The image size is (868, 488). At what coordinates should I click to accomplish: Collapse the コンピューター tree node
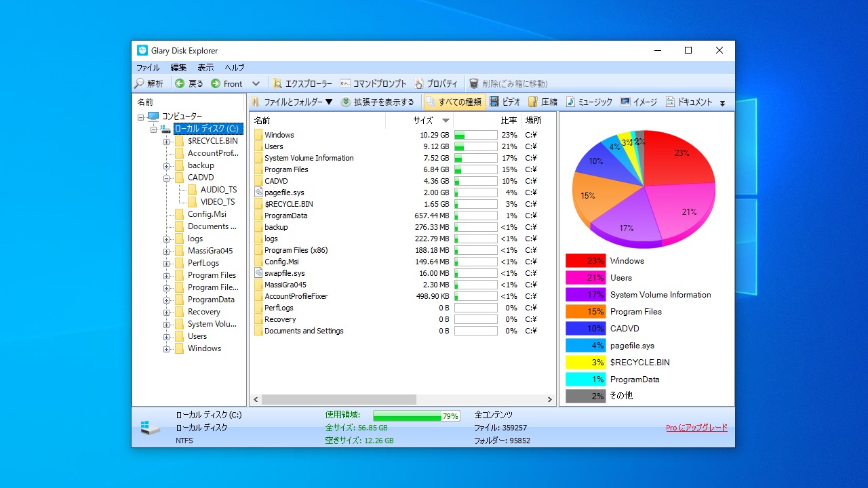click(141, 117)
